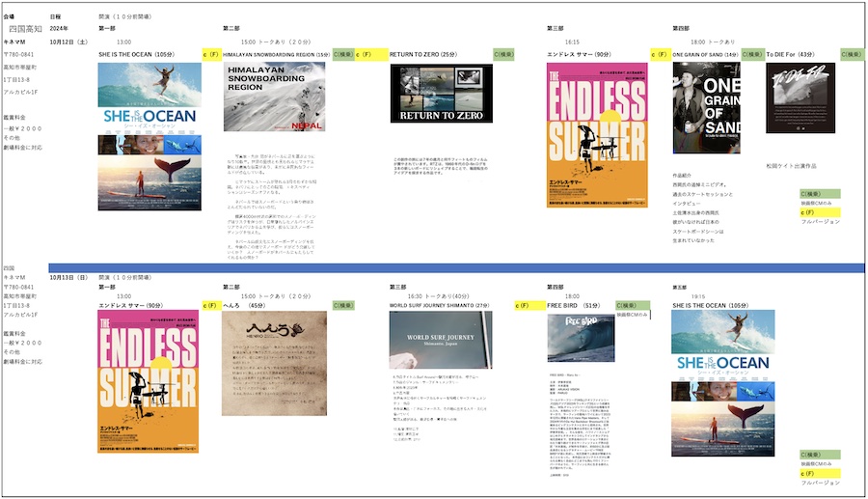Select the Himalayan Snowboarding Region image
Screen dimensions: 868x499
pos(274,97)
